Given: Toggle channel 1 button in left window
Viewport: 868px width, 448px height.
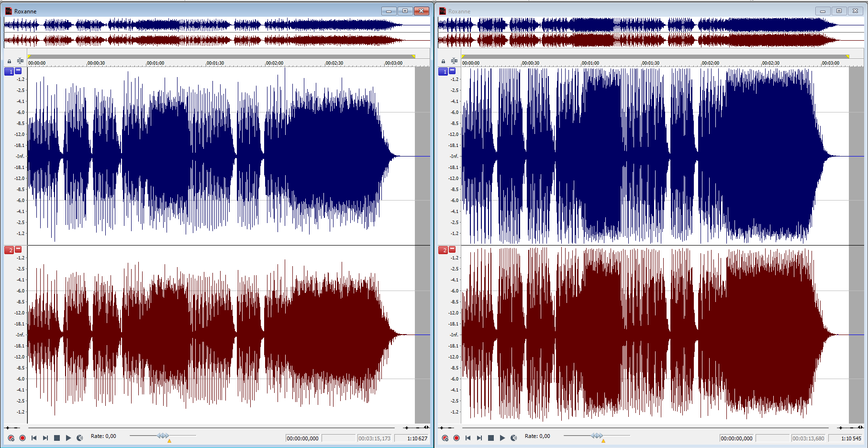Looking at the screenshot, I should [9, 71].
